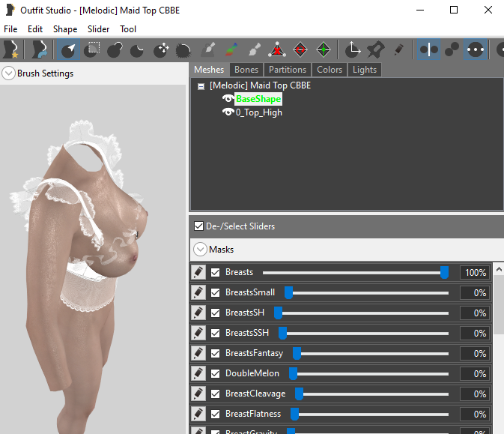Switch to the Meshes tab
Viewport: 504px width, 434px height.
209,70
